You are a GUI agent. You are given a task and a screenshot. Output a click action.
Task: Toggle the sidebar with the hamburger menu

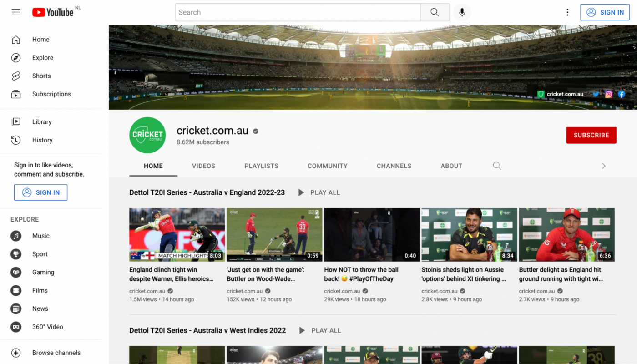point(16,12)
